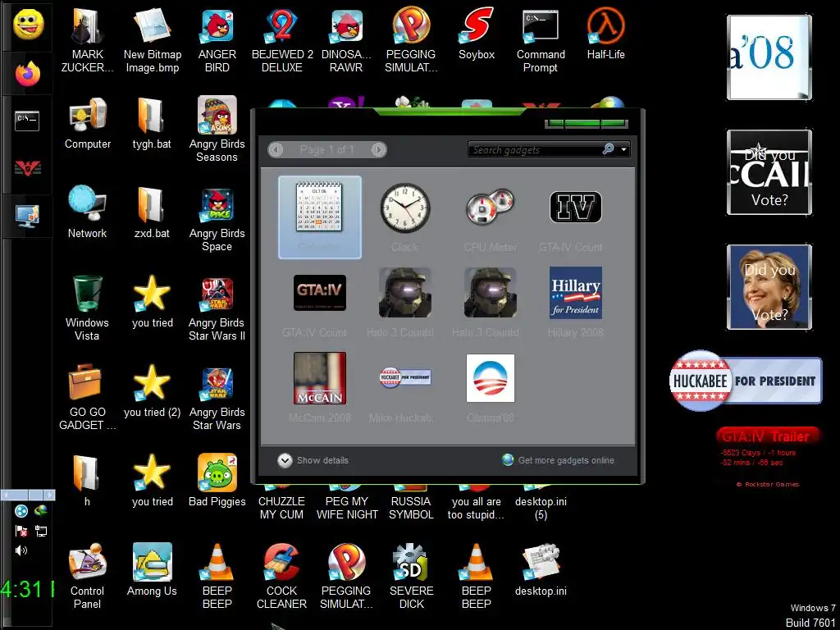This screenshot has width=840, height=630.
Task: Select the Calendar gadget
Action: 320,217
